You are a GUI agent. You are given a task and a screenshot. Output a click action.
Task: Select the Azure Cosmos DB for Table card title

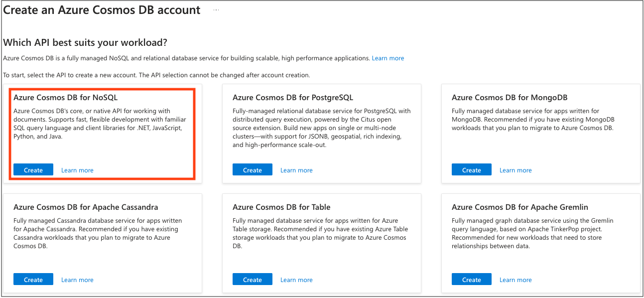281,207
